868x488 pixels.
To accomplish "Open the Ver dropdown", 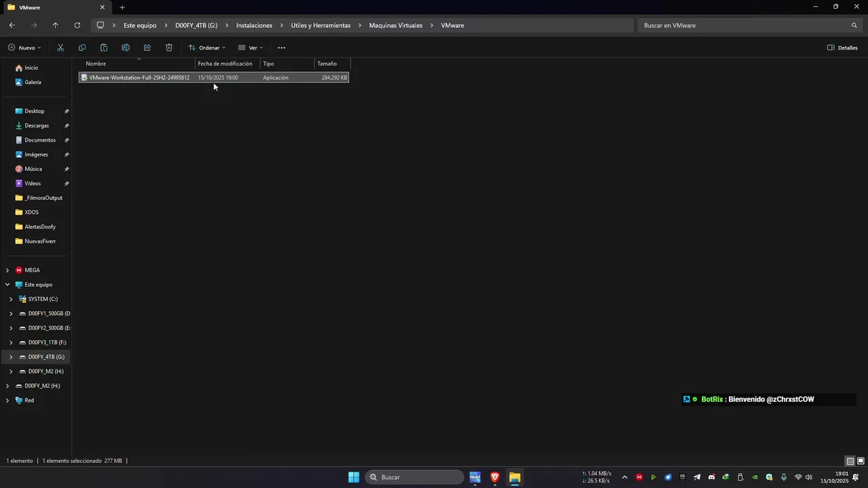I will click(250, 47).
